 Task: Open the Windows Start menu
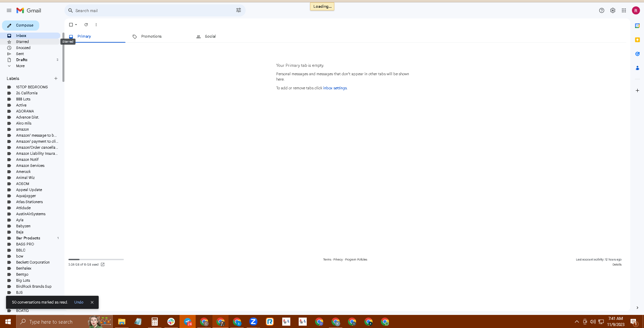pyautogui.click(x=8, y=322)
